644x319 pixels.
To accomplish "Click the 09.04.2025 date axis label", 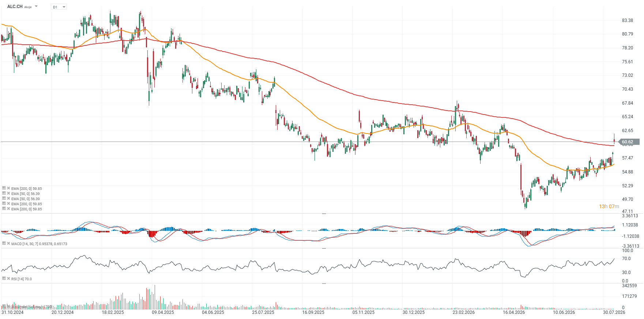I will pos(163,312).
